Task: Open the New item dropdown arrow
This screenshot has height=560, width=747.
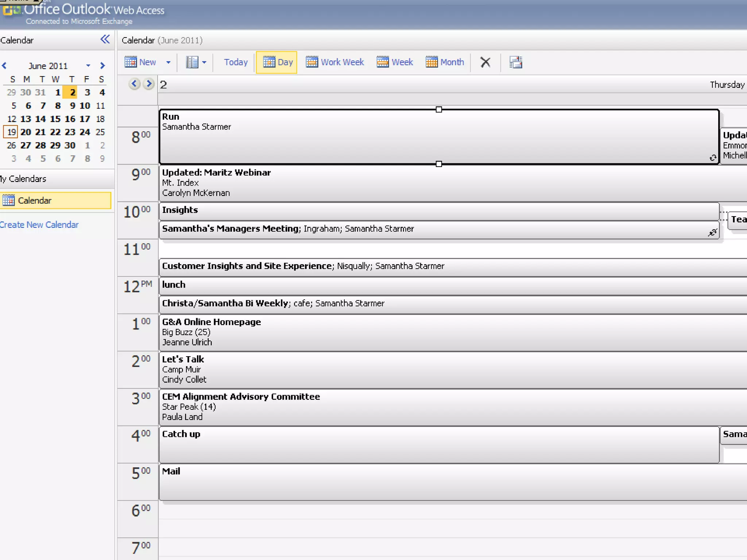Action: [168, 62]
